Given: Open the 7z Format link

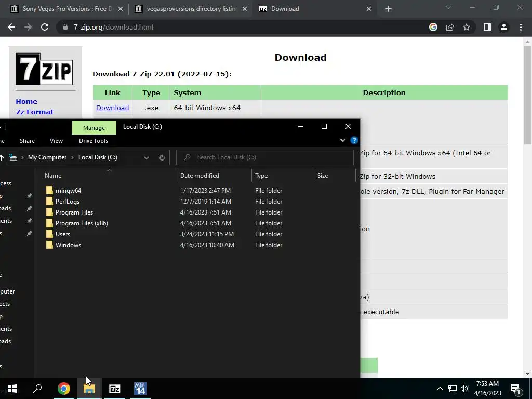Looking at the screenshot, I should (35, 112).
